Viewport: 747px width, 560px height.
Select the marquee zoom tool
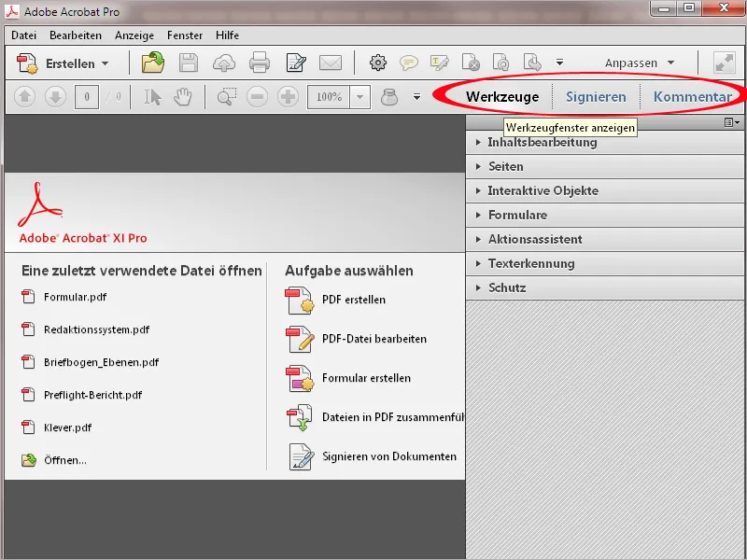click(x=226, y=97)
